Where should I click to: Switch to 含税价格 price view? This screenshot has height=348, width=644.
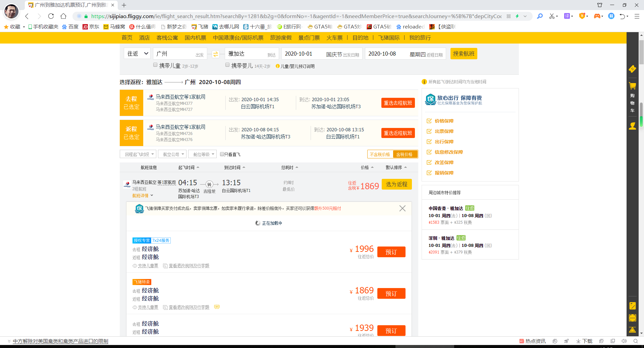pos(405,154)
